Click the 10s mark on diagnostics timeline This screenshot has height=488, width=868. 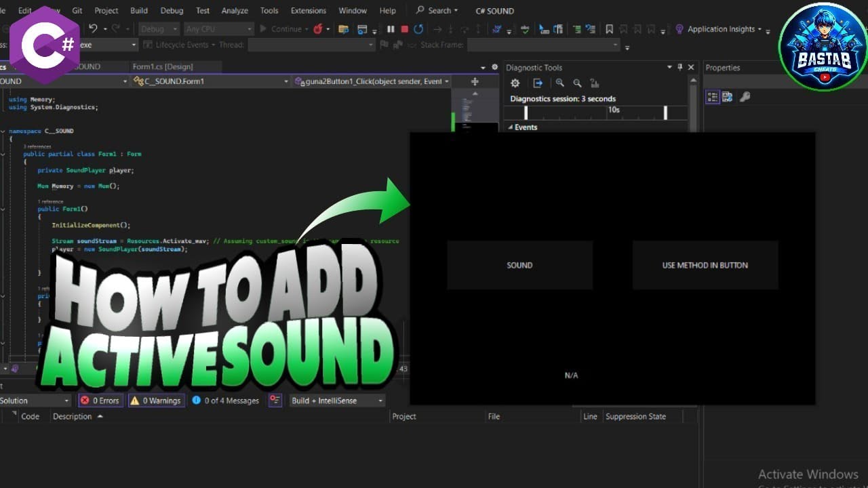point(614,110)
